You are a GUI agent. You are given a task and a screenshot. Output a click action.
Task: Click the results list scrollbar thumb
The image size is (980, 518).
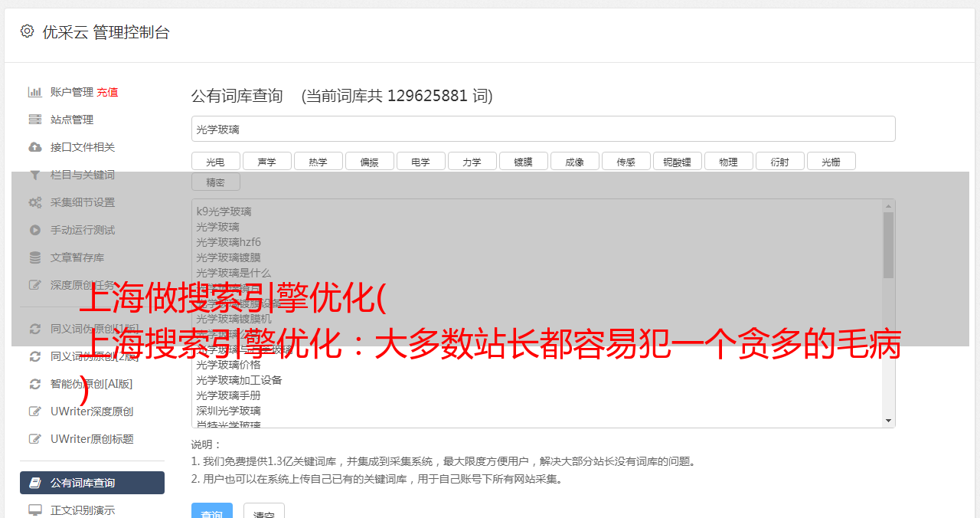[889, 245]
